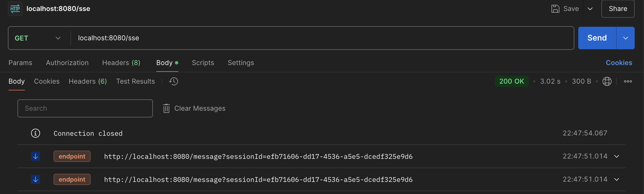Open the Authorization tab

point(67,63)
